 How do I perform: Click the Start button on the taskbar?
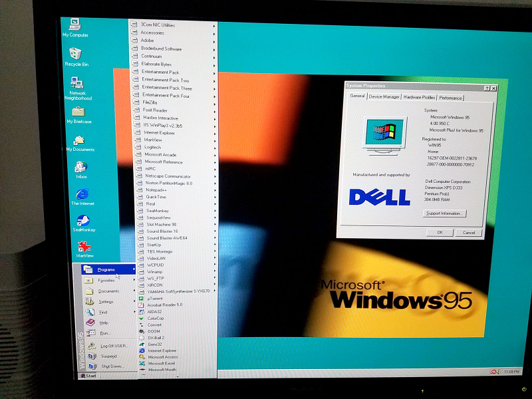coord(88,376)
